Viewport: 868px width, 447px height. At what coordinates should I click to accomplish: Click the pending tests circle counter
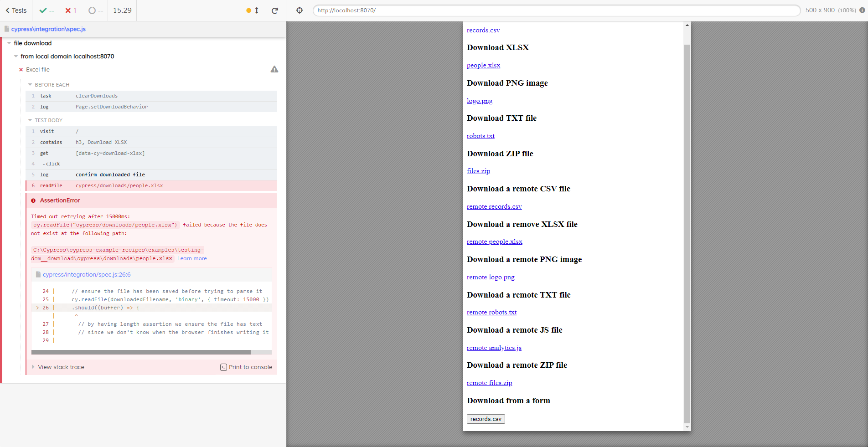[96, 10]
